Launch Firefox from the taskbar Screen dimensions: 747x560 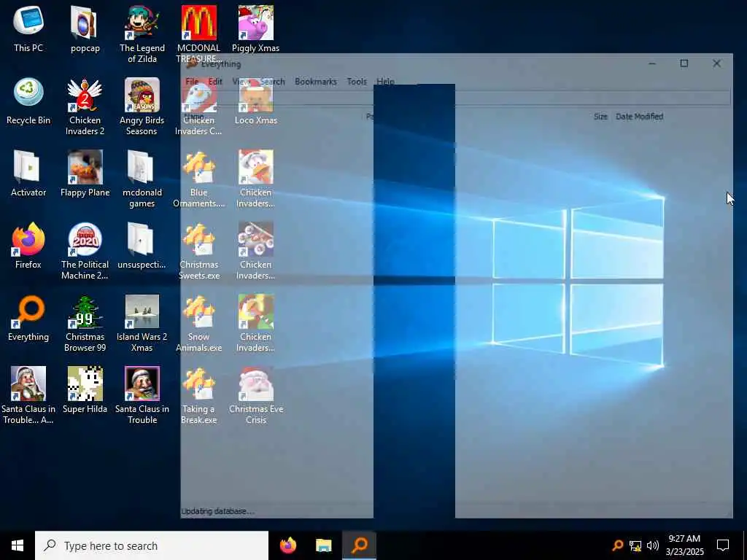(x=287, y=545)
